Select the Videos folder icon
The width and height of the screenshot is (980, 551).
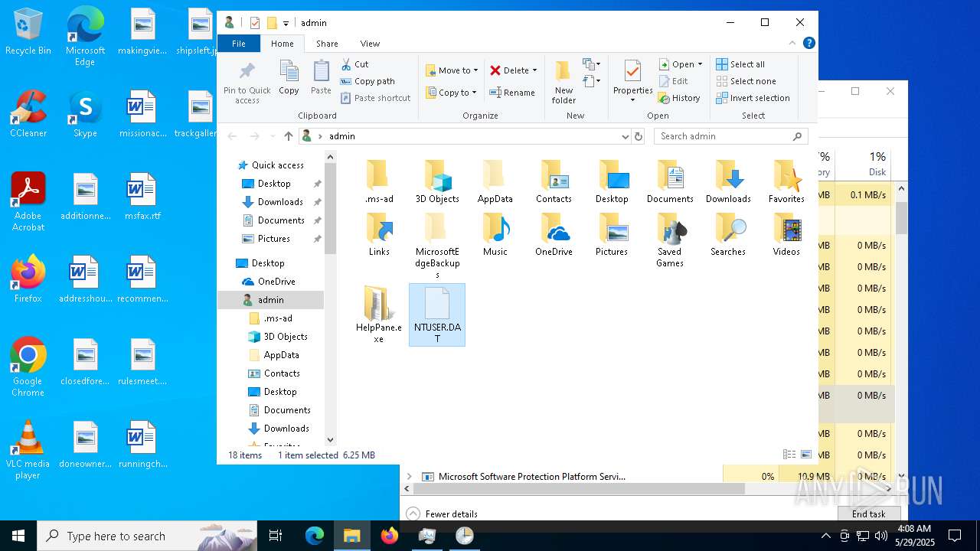point(786,234)
